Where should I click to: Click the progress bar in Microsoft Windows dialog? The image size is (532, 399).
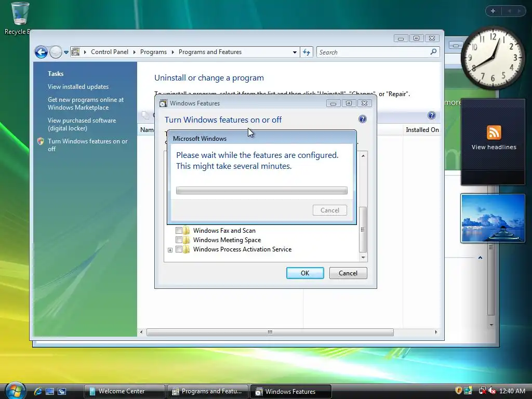point(262,190)
